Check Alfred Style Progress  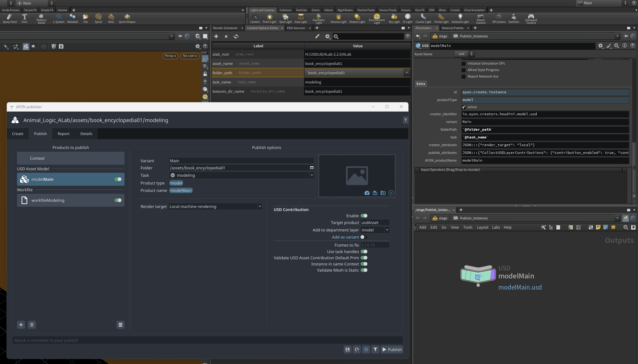463,70
